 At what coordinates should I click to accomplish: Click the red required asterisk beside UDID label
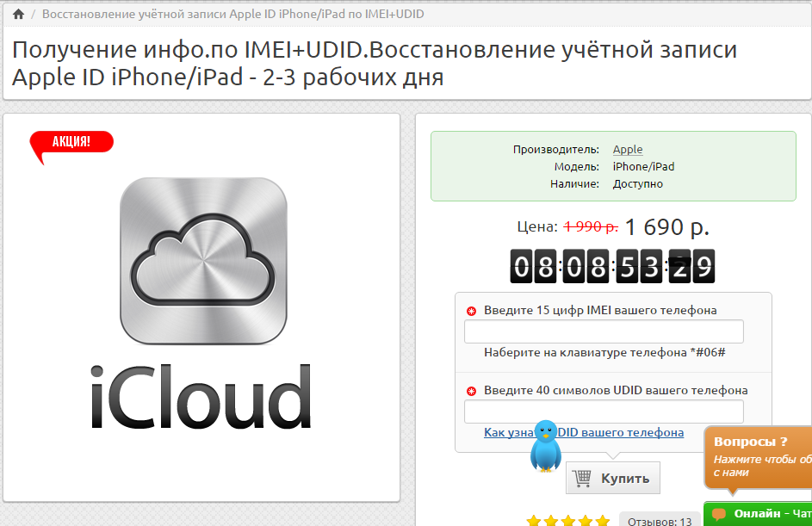click(x=471, y=391)
